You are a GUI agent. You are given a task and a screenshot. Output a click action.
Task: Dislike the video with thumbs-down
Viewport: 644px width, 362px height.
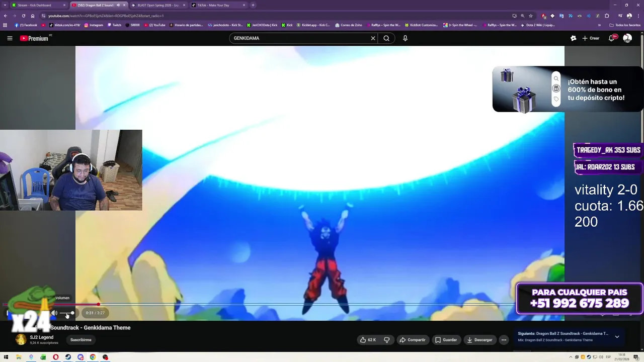tap(386, 340)
